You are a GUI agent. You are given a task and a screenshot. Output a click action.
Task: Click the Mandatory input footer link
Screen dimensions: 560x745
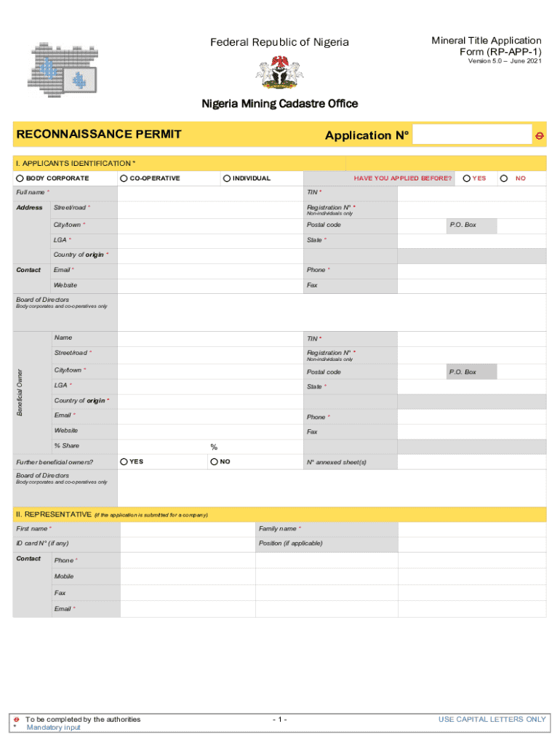pyautogui.click(x=53, y=728)
